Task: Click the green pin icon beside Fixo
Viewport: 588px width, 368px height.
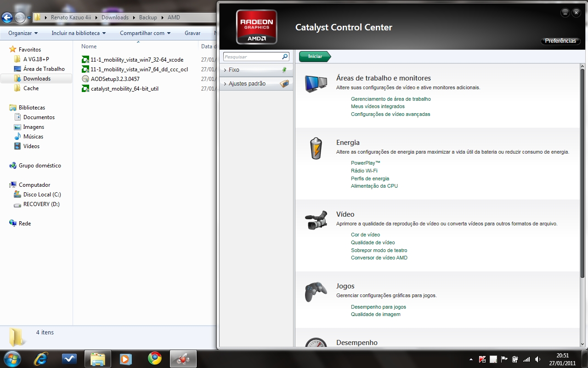Action: pos(284,70)
